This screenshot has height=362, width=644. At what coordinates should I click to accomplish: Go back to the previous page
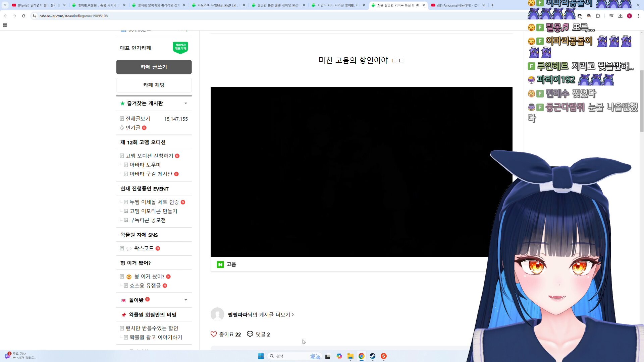6,16
